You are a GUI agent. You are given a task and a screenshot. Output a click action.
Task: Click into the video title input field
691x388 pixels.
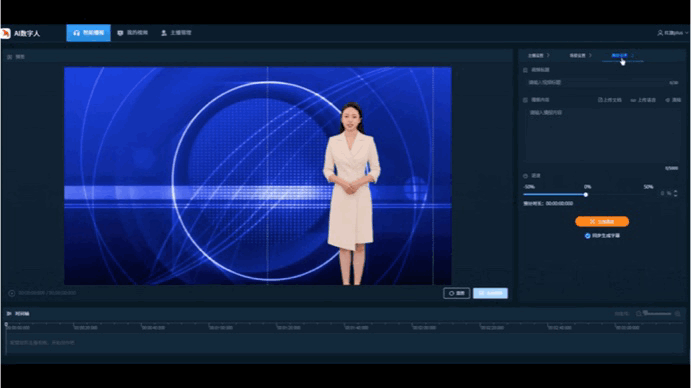(602, 82)
